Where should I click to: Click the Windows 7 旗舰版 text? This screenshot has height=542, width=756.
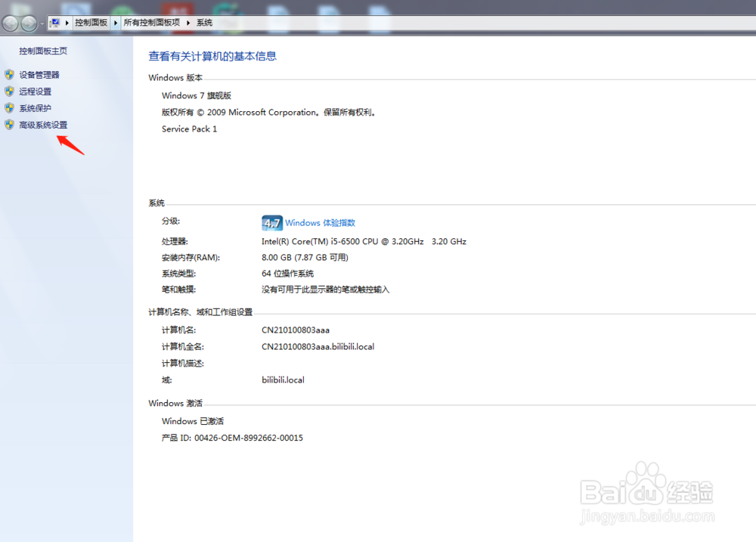pyautogui.click(x=197, y=95)
